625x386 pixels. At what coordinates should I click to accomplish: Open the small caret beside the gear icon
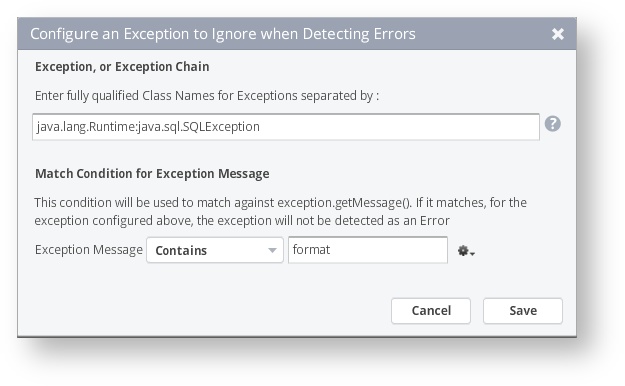(472, 253)
